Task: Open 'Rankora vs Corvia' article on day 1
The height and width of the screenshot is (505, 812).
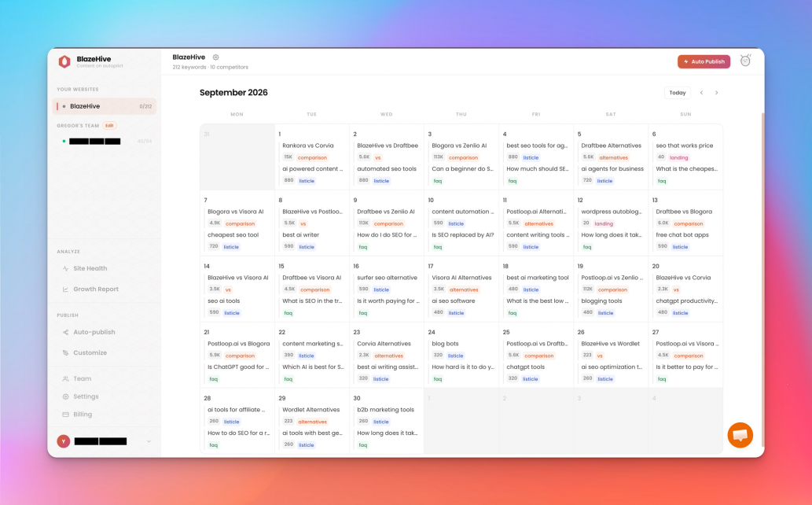Action: tap(308, 146)
